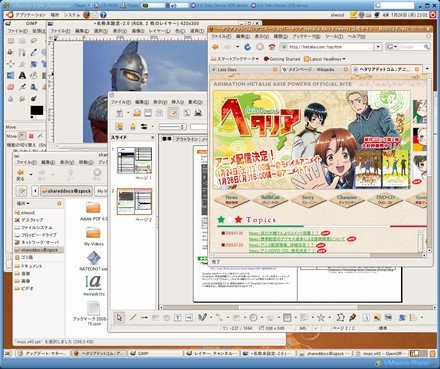Click Firefox's Home button
This screenshot has width=440, height=369.
pyautogui.click(x=272, y=47)
